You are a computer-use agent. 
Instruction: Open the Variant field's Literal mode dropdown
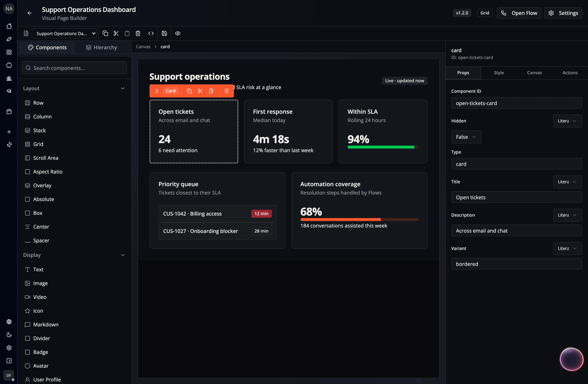(x=568, y=249)
